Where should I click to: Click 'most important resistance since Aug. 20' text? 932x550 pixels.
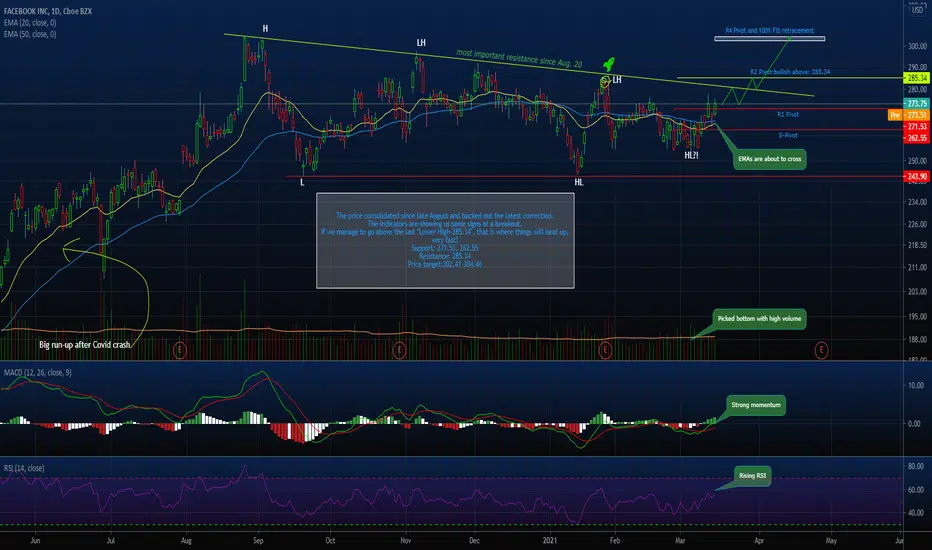pyautogui.click(x=519, y=58)
